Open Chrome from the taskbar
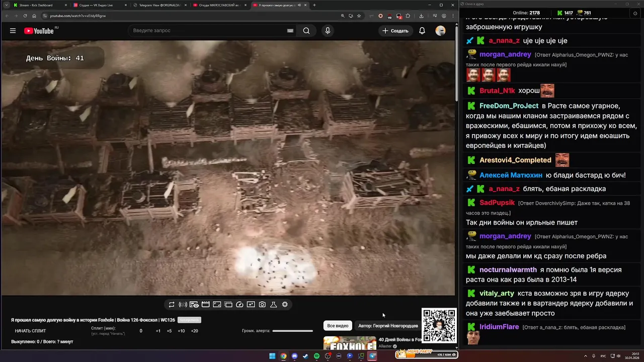The width and height of the screenshot is (644, 362). click(x=283, y=356)
